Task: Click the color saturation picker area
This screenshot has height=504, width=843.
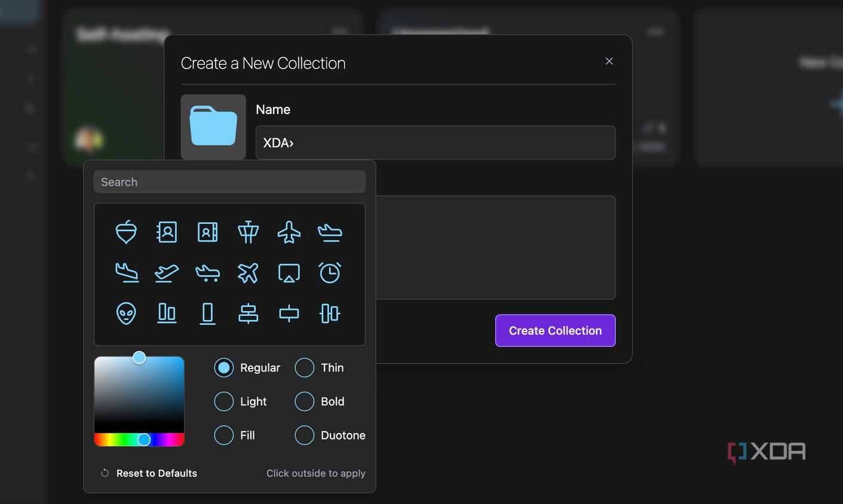Action: coord(139,395)
